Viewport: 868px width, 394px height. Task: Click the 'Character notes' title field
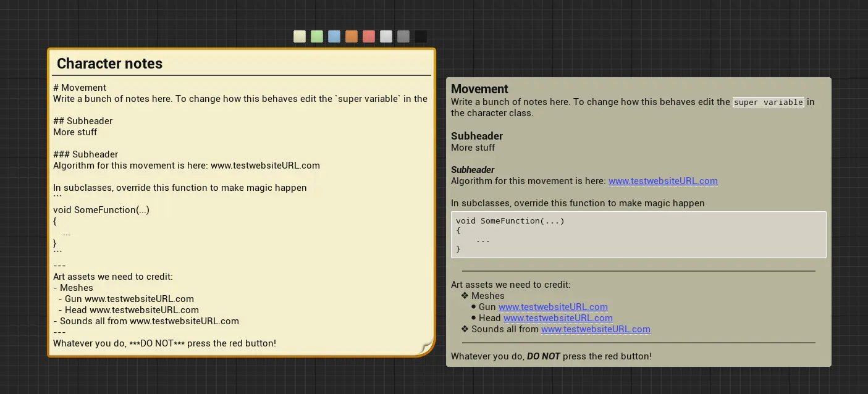point(110,64)
